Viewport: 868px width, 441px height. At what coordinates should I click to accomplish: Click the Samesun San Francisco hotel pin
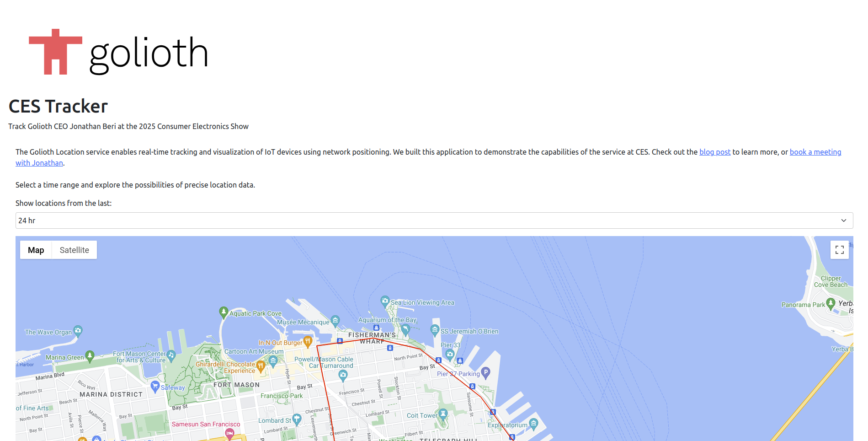click(x=230, y=433)
